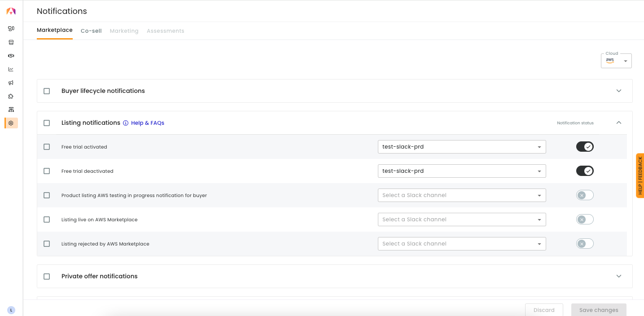
Task: Click the handshake co-sell sidebar icon
Action: (x=11, y=56)
